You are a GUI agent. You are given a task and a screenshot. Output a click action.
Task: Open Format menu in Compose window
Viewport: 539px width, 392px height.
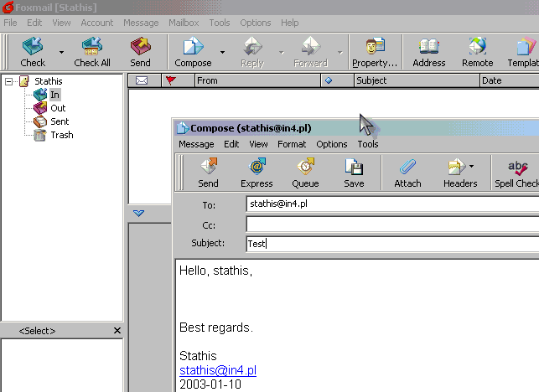(x=292, y=144)
